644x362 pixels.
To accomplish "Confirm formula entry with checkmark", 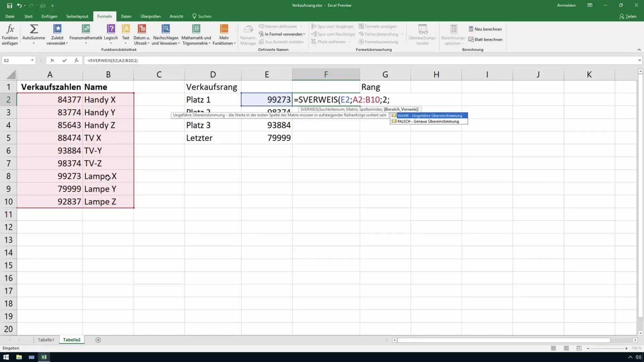I will click(x=64, y=60).
